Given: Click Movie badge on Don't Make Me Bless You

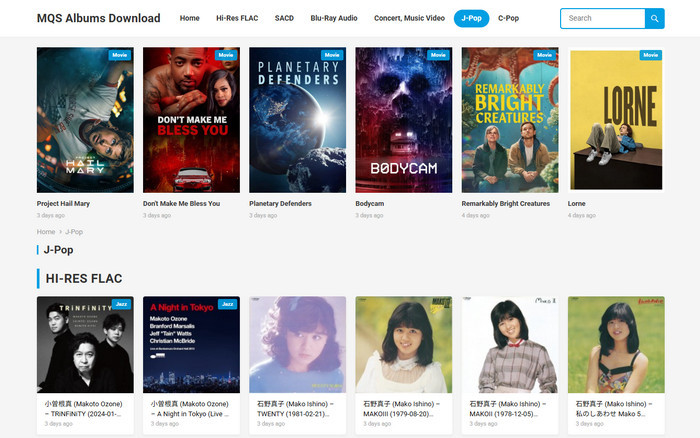Looking at the screenshot, I should tap(226, 55).
